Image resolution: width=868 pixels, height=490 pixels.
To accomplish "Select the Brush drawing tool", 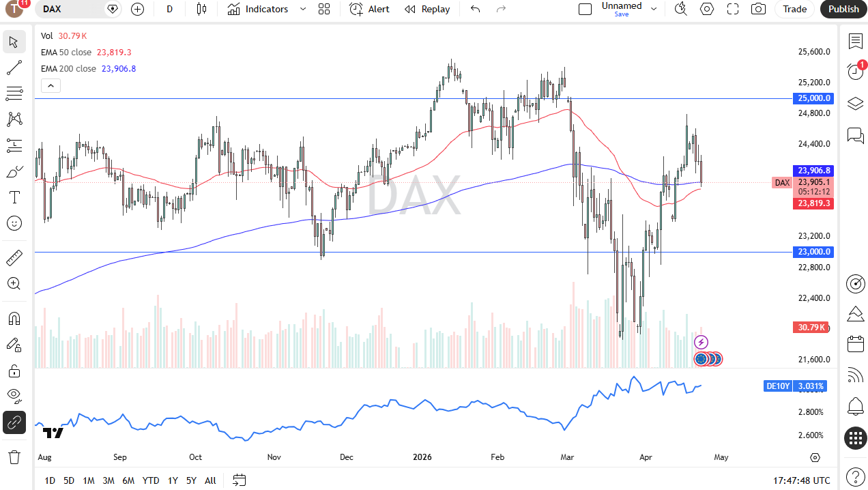I will (x=14, y=171).
